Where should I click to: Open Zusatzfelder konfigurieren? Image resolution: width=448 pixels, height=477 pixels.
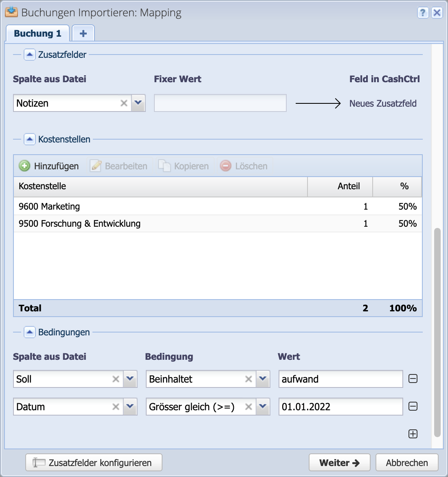[93, 462]
